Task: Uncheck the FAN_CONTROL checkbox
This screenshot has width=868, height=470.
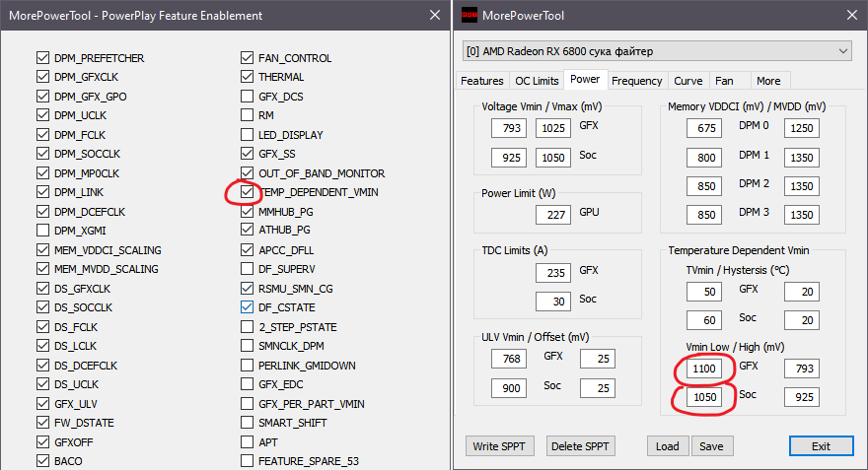Action: tap(247, 57)
